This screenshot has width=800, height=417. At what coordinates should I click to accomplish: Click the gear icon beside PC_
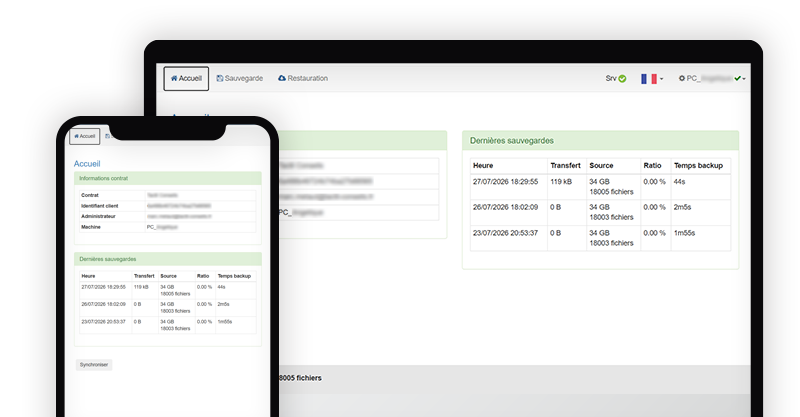[x=682, y=79]
